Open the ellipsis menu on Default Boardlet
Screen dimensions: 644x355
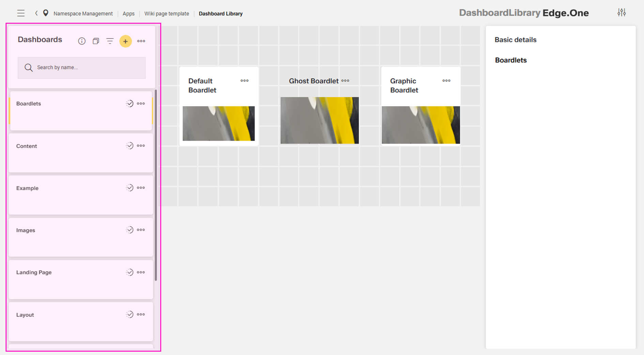click(244, 81)
